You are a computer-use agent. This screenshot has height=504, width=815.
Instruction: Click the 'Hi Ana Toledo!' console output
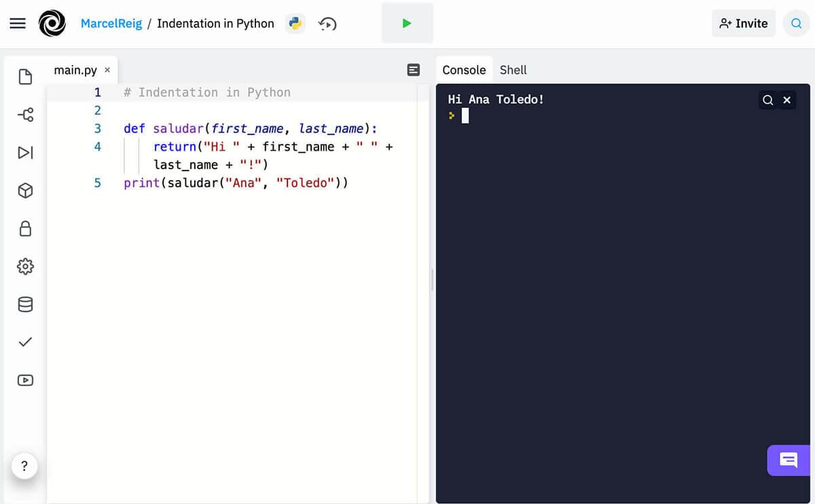point(496,99)
